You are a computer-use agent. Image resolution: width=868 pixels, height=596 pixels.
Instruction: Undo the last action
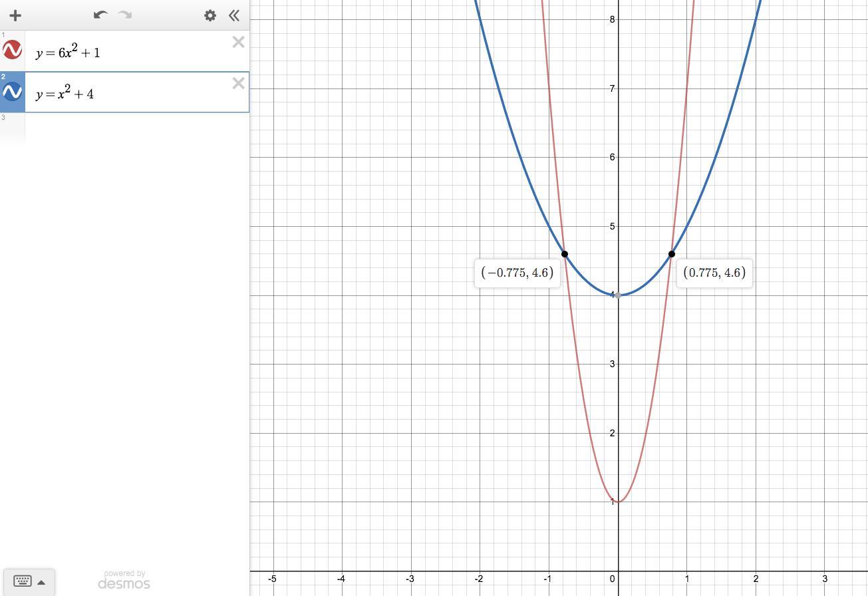click(100, 15)
